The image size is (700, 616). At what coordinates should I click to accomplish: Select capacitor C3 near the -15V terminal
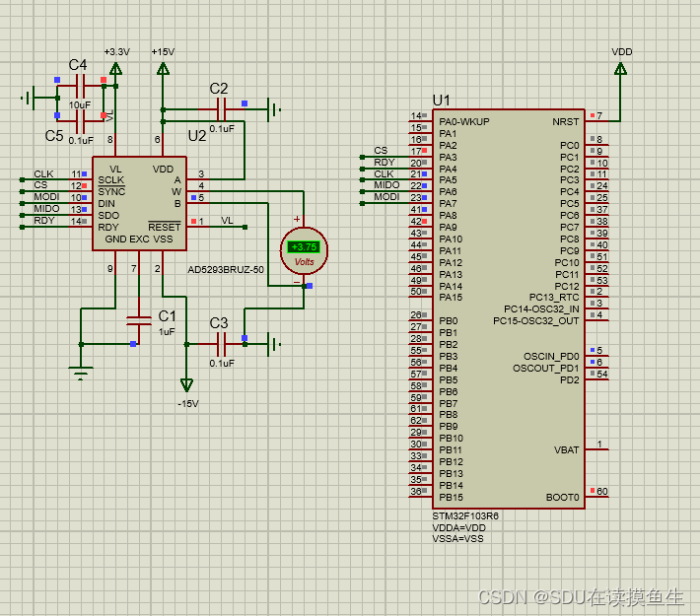[x=221, y=344]
